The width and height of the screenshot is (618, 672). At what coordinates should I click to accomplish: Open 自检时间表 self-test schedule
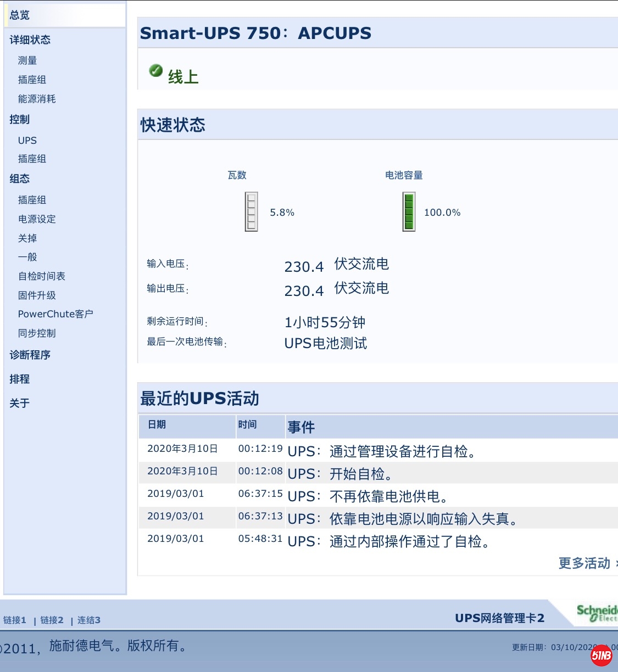click(42, 276)
